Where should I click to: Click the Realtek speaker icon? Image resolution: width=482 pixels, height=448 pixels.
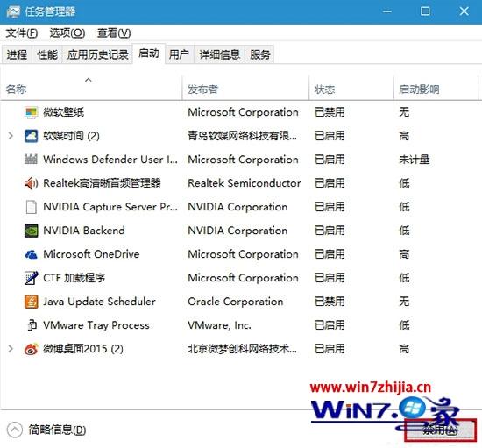click(x=31, y=183)
